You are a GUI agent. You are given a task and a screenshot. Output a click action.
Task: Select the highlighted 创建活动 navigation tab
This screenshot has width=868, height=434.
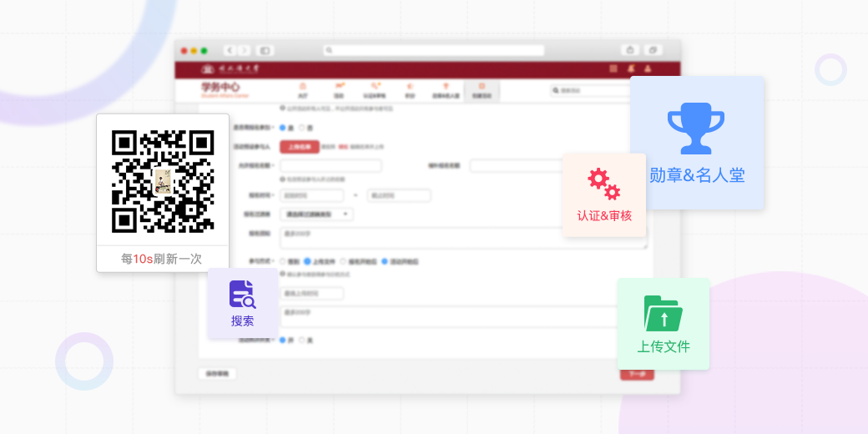pos(482,91)
